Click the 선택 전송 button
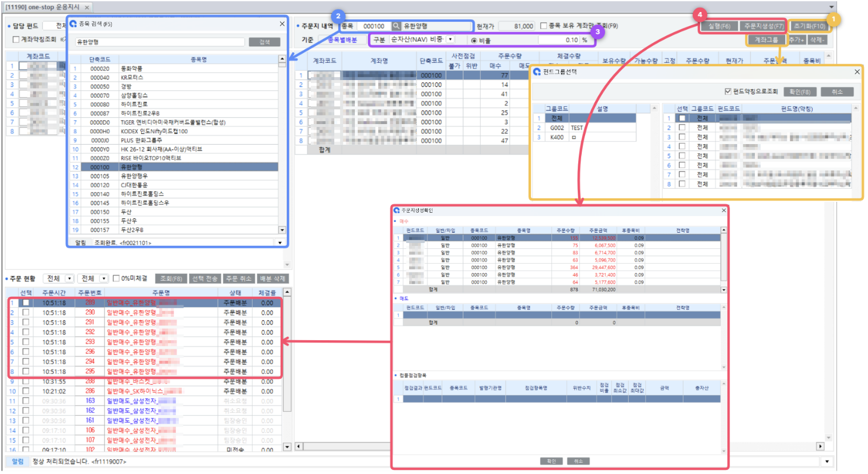Viewport: 868px width, 474px height. click(205, 278)
